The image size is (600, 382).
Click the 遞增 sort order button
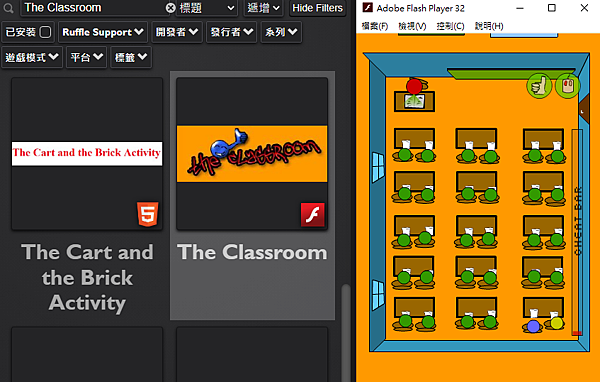coord(263,8)
